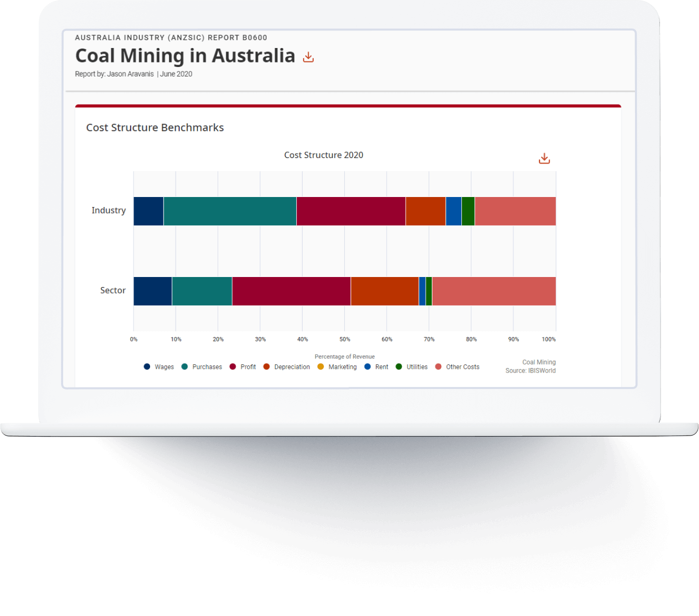Screen dimensions: 699x616
Task: Click the Sector bar's Other Costs segment
Action: click(493, 291)
